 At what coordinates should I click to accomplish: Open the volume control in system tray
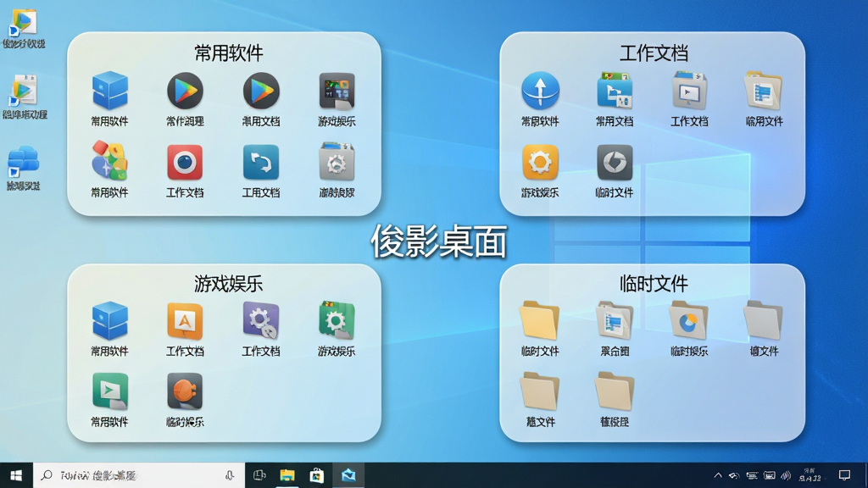pyautogui.click(x=786, y=475)
